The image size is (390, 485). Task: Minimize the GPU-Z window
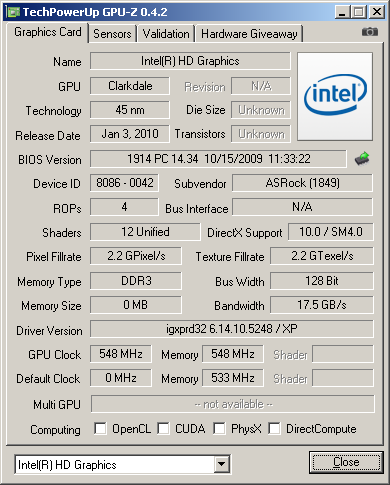342,12
